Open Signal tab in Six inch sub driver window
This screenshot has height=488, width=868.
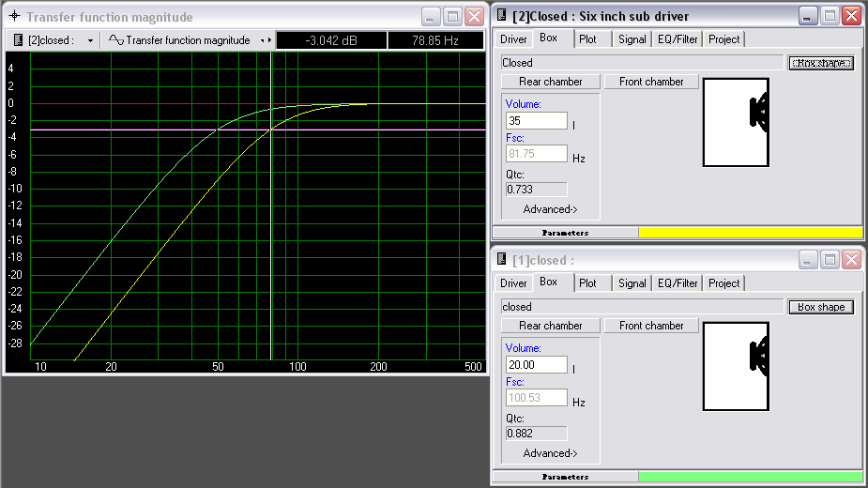coord(632,39)
